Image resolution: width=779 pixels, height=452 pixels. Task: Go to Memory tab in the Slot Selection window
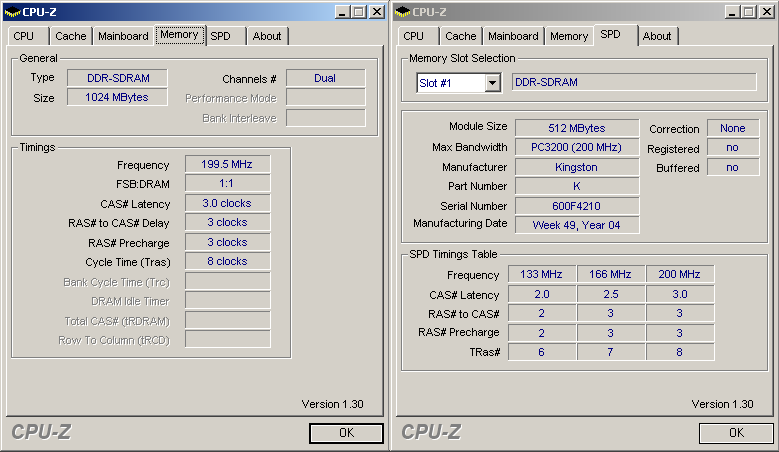click(x=569, y=36)
